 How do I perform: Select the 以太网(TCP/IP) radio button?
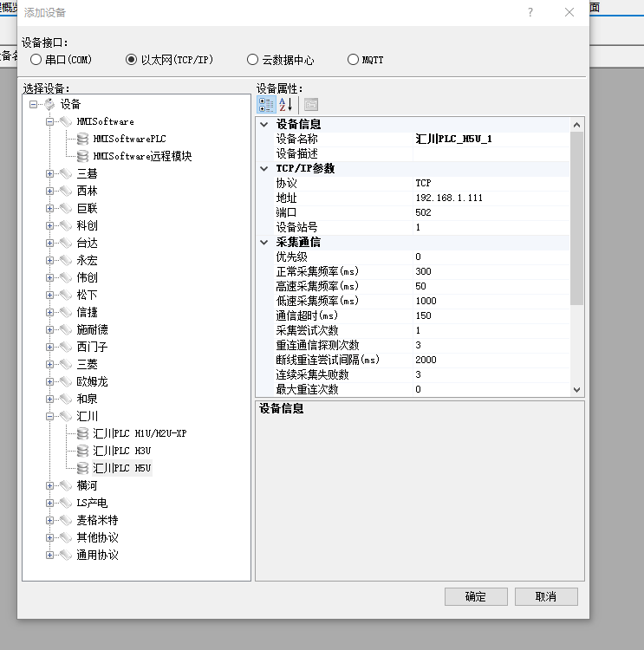(x=131, y=60)
